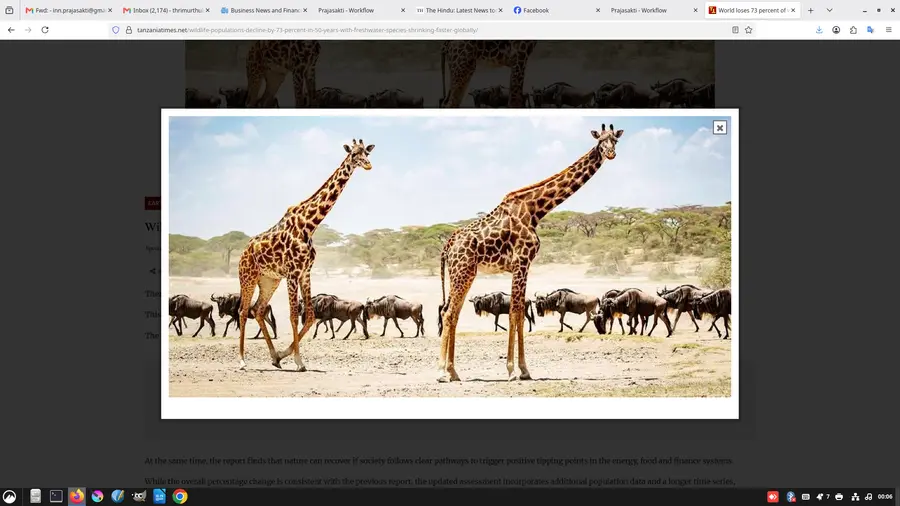Click the translate extension icon
900x506 pixels.
tap(871, 30)
